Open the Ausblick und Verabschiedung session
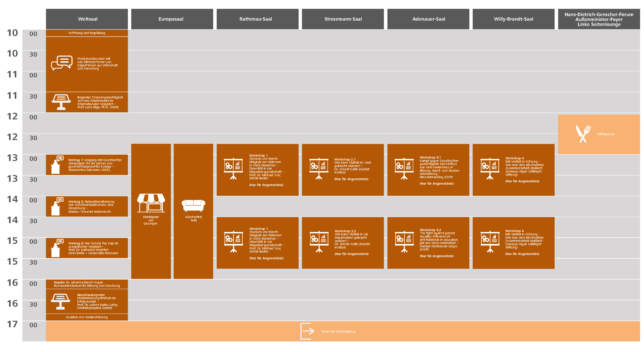Image resolution: width=644 pixels, height=352 pixels. pos(87,317)
